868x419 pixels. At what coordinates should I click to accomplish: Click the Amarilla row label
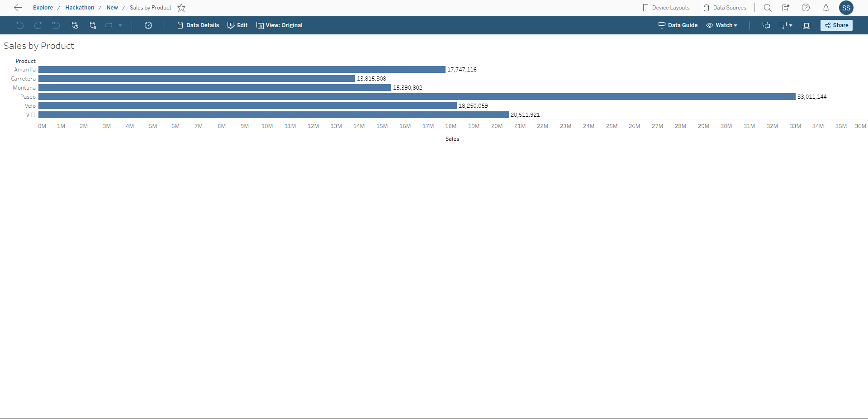pyautogui.click(x=25, y=70)
